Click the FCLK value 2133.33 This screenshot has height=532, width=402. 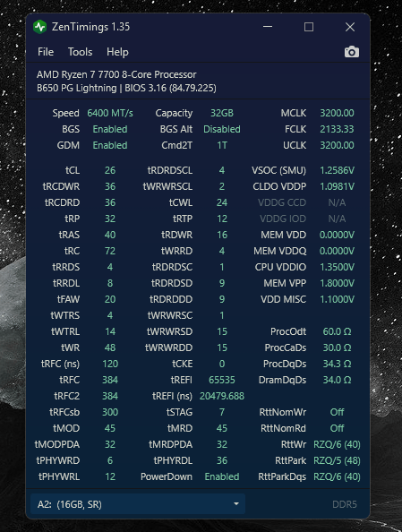337,129
